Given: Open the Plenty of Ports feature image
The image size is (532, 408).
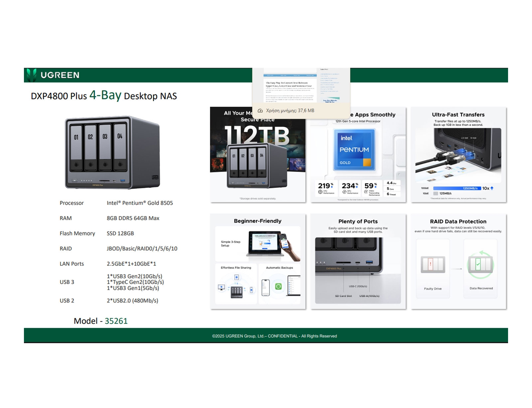Looking at the screenshot, I should coord(358,261).
